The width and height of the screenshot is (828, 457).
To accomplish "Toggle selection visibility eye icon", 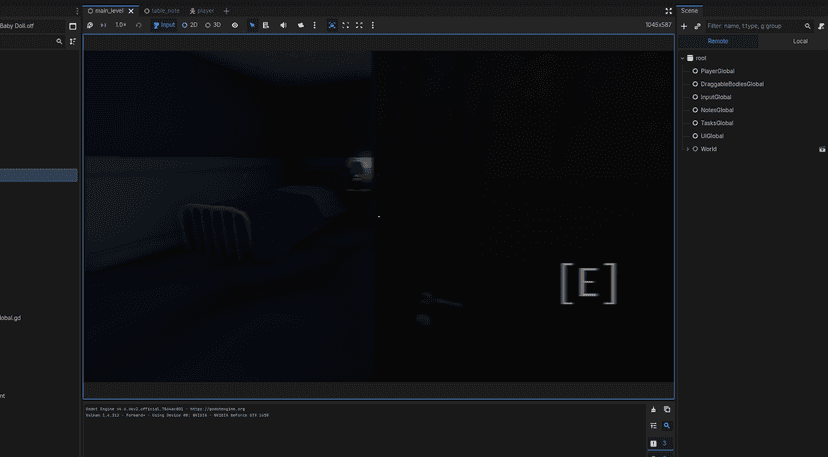I will [x=235, y=25].
